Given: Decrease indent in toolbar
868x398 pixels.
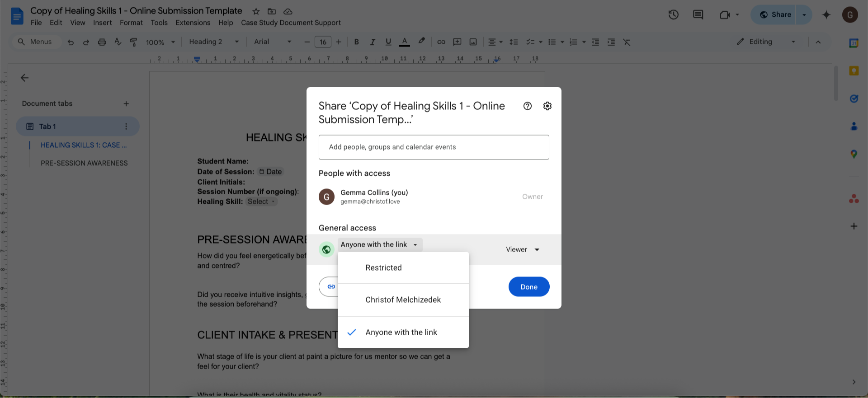Looking at the screenshot, I should point(595,42).
